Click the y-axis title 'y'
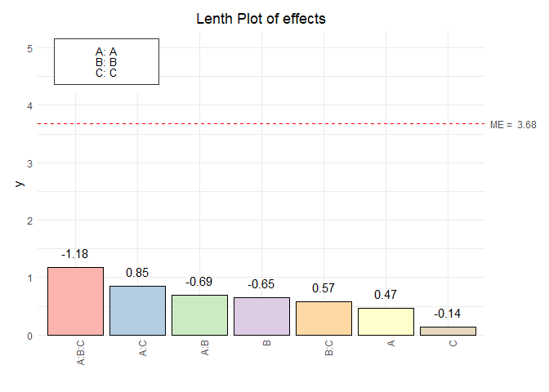This screenshot has width=549, height=392. (x=20, y=183)
